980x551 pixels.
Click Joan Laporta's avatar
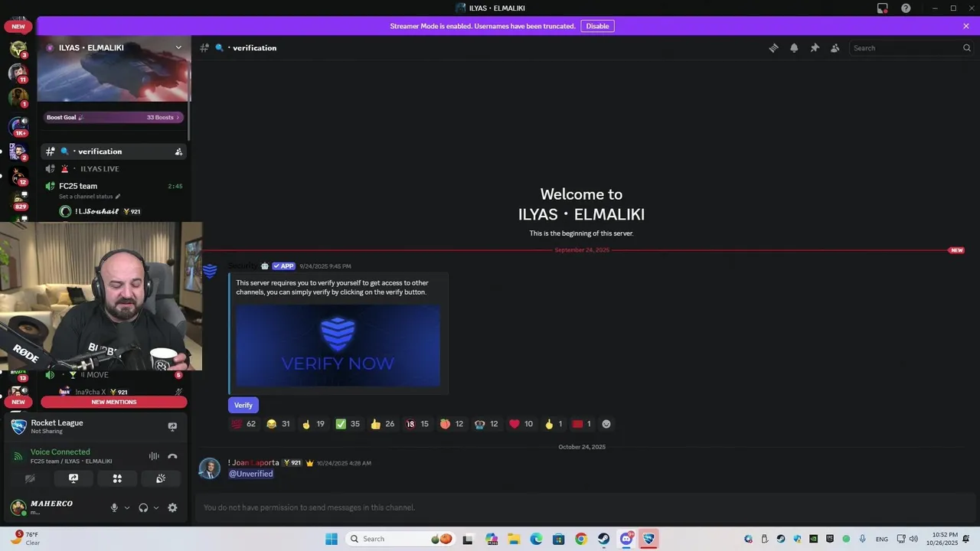[210, 468]
